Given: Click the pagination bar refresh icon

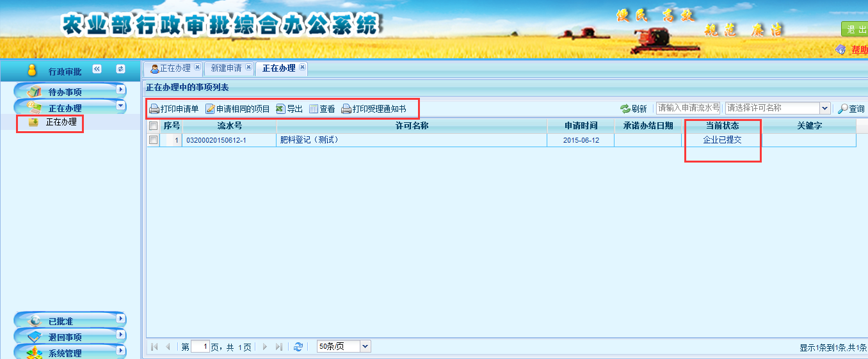Looking at the screenshot, I should tap(298, 346).
